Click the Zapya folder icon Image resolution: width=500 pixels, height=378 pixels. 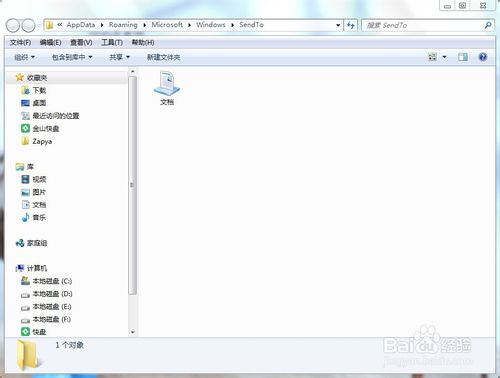pos(25,141)
